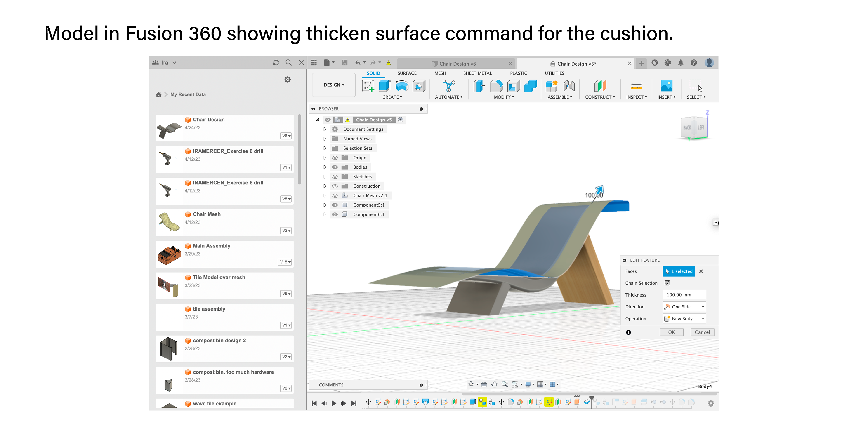The width and height of the screenshot is (868, 433).
Task: Open the data panel grid icon
Action: click(314, 63)
